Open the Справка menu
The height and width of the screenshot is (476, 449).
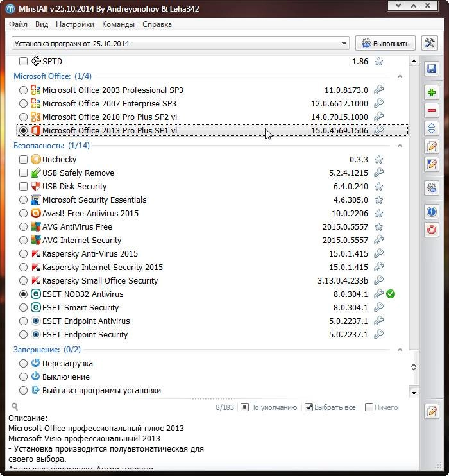pyautogui.click(x=157, y=24)
